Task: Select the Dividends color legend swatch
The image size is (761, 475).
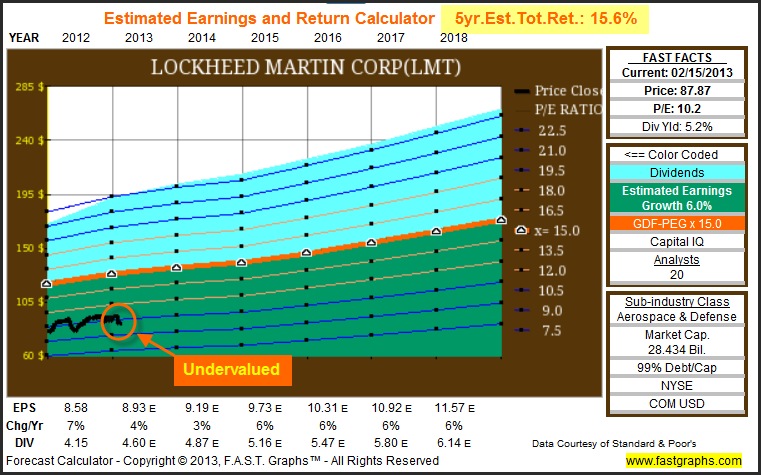Action: [677, 173]
